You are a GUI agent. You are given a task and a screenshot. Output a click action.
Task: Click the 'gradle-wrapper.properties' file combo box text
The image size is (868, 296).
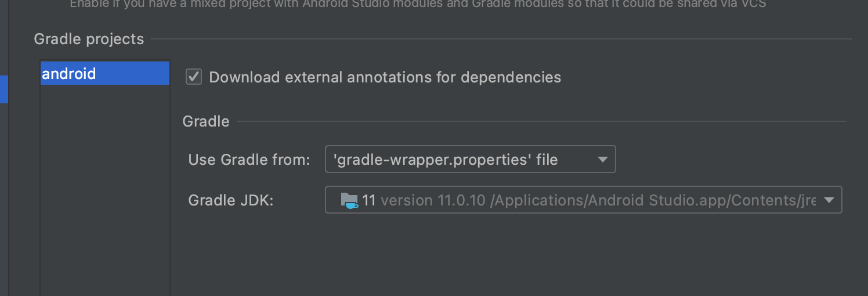coord(447,160)
